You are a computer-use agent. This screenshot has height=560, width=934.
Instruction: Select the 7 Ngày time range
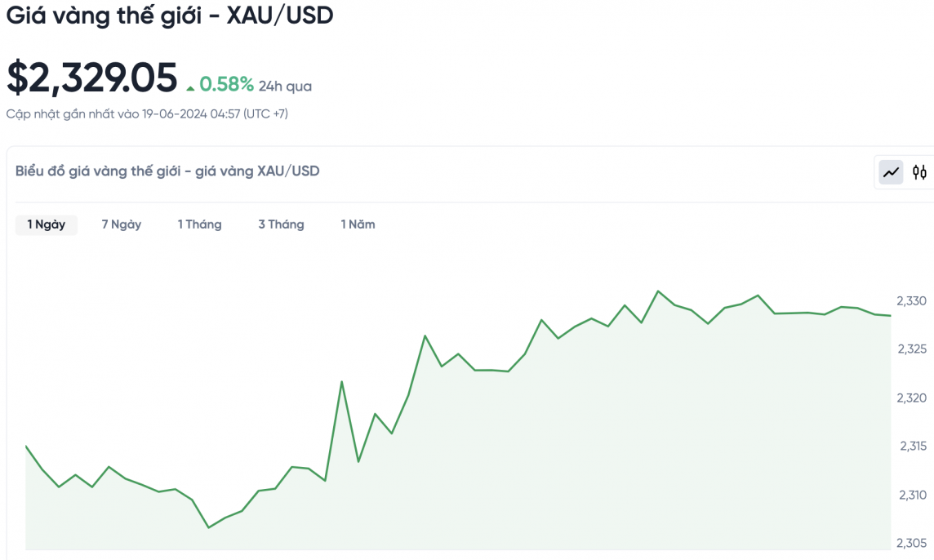pyautogui.click(x=122, y=224)
